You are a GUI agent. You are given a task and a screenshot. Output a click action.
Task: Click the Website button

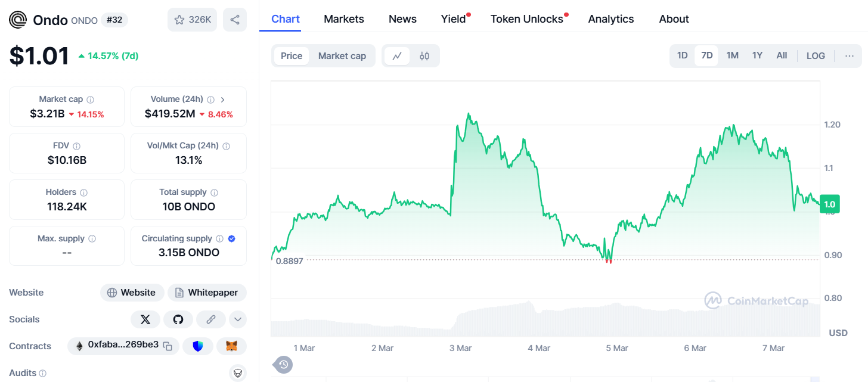click(132, 293)
